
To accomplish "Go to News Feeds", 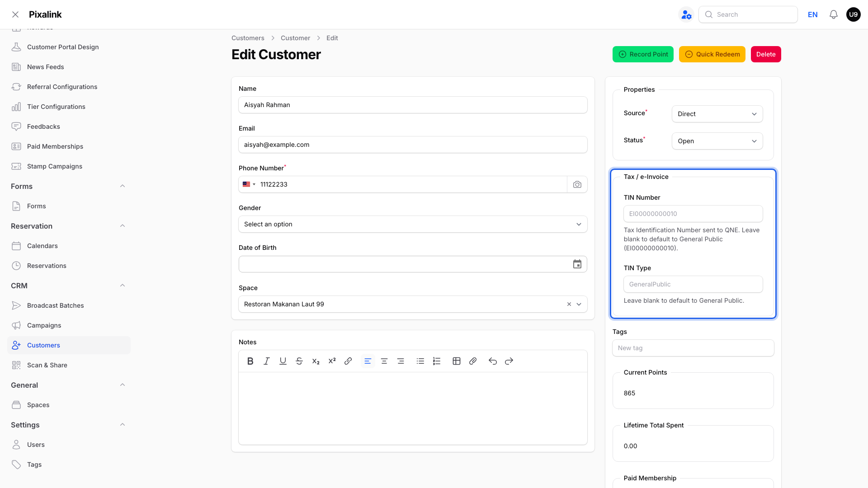I will tap(69, 67).
